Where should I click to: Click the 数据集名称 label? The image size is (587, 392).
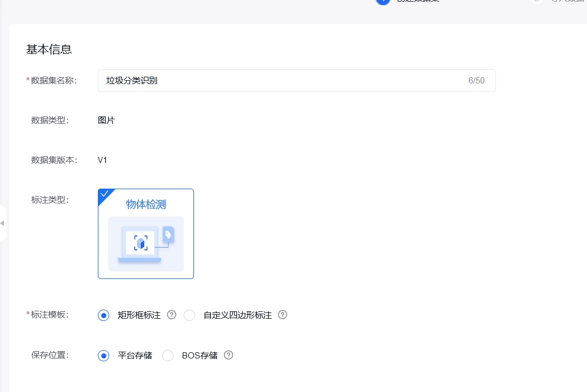(x=53, y=81)
